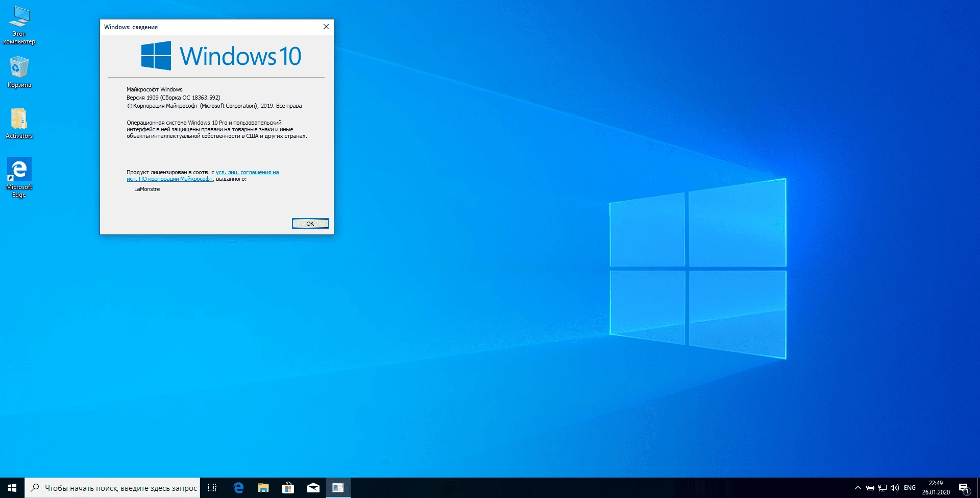The height and width of the screenshot is (498, 980).
Task: Open the Start menu
Action: [x=12, y=488]
